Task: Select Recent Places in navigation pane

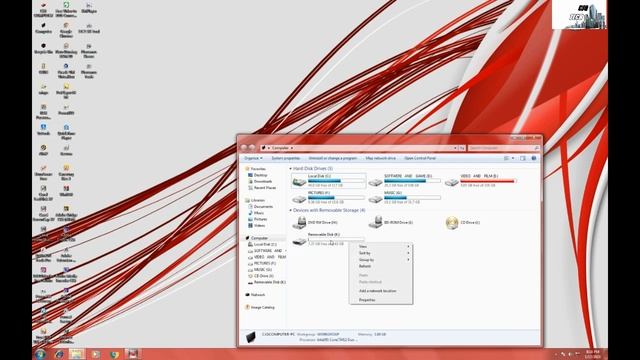Action: tap(265, 188)
